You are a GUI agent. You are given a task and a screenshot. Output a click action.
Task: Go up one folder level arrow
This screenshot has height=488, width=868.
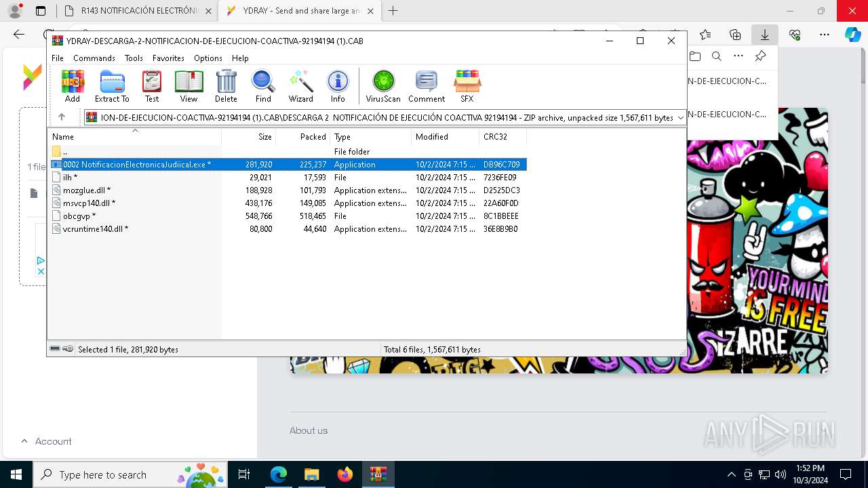(62, 117)
